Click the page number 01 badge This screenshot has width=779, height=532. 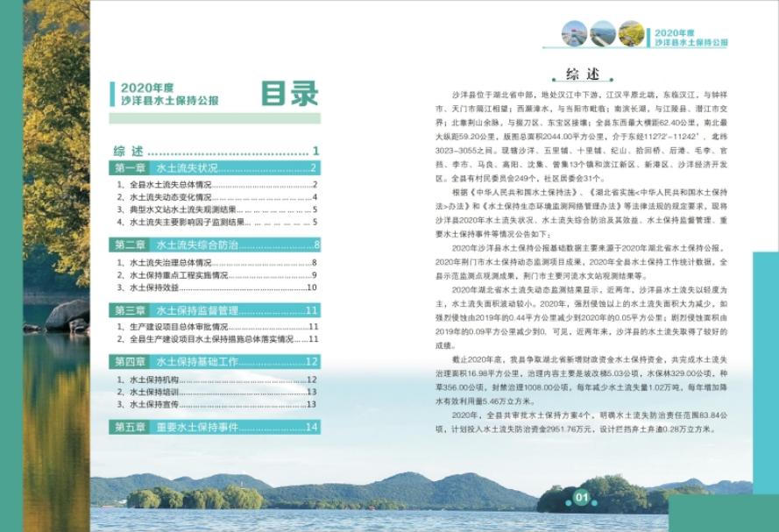581,497
